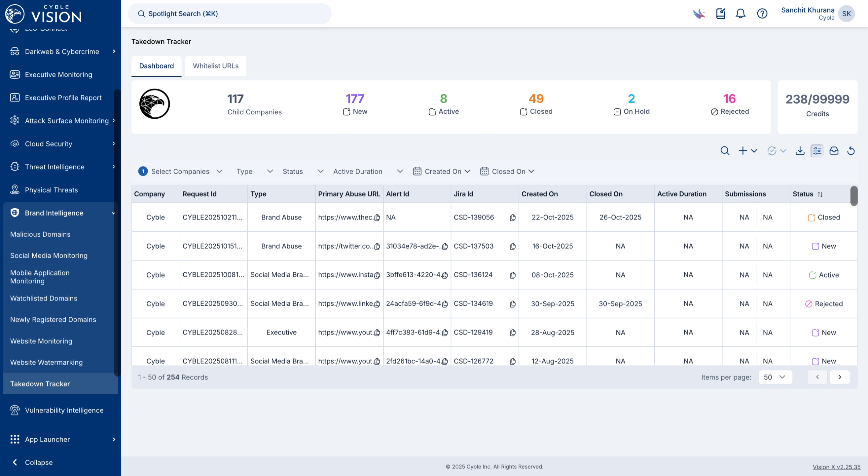Open Malicious Domains submenu item
Image resolution: width=868 pixels, height=476 pixels.
40,234
